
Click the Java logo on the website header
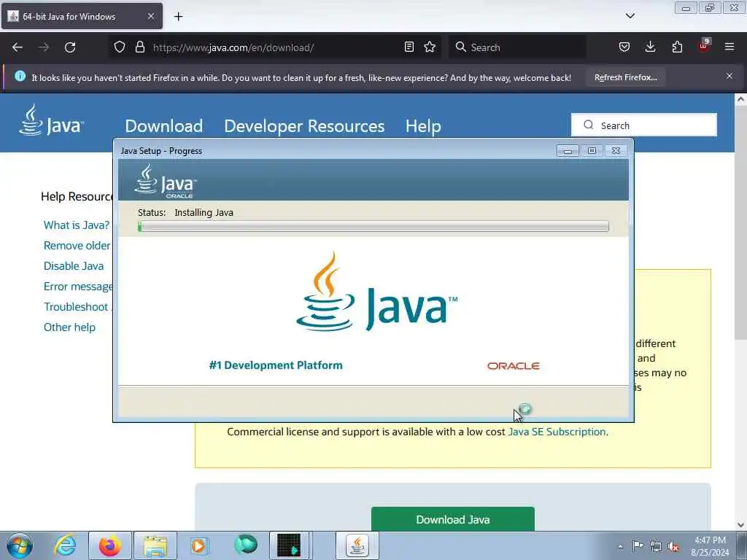(51, 120)
